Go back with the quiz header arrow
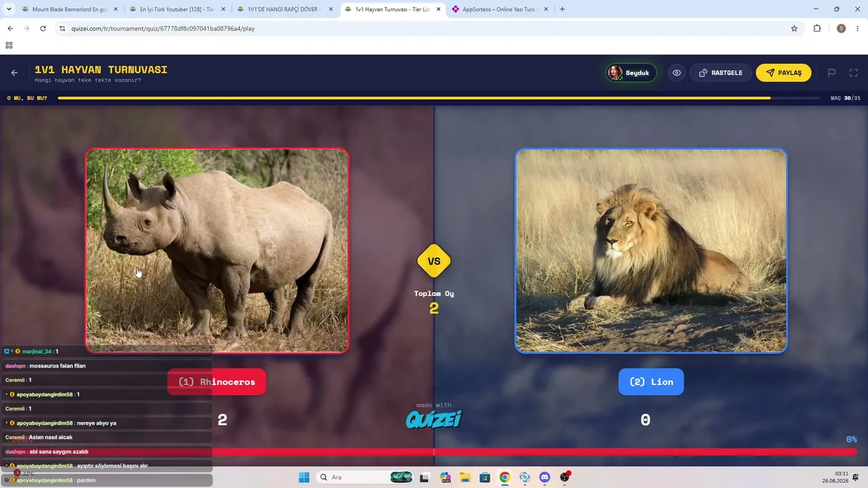The image size is (868, 488). [x=14, y=73]
